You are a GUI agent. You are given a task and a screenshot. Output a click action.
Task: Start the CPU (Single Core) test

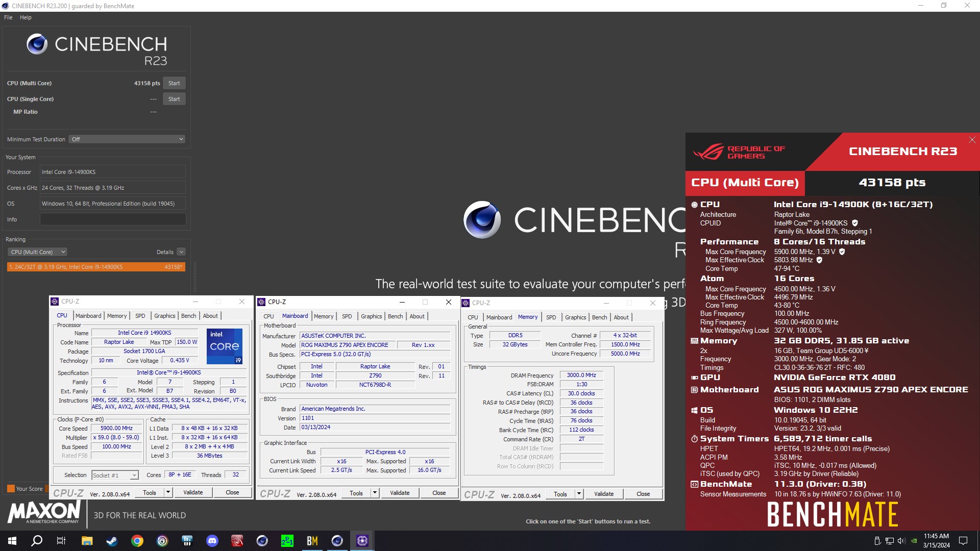click(x=174, y=99)
